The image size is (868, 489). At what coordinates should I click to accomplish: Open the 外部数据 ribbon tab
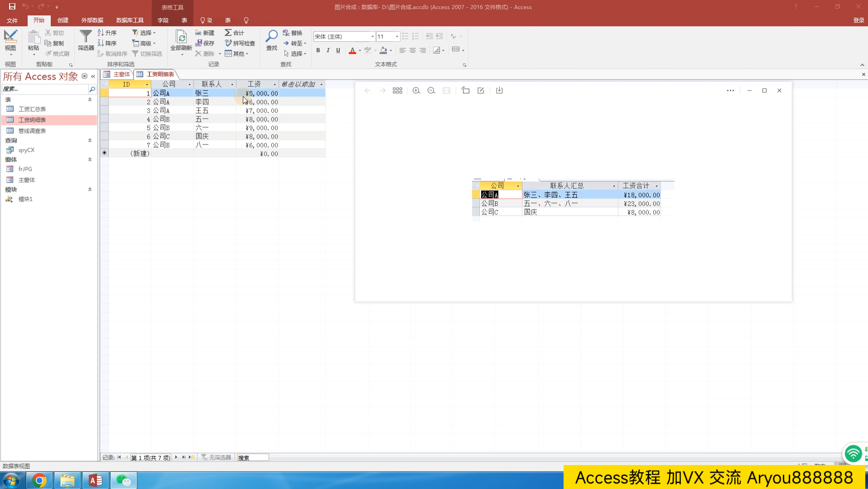[x=92, y=20]
